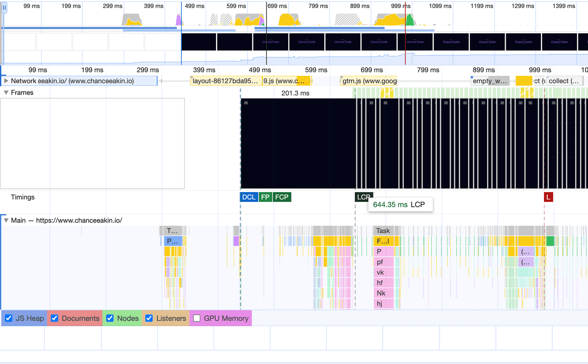Open the large dark frame screenshot
This screenshot has height=364, width=588.
(298, 144)
